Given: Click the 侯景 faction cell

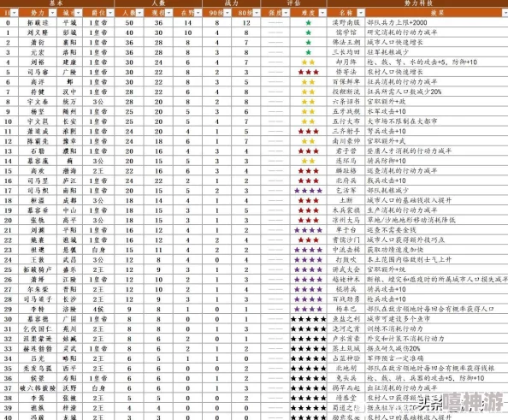Looking at the screenshot, I should [x=38, y=379].
